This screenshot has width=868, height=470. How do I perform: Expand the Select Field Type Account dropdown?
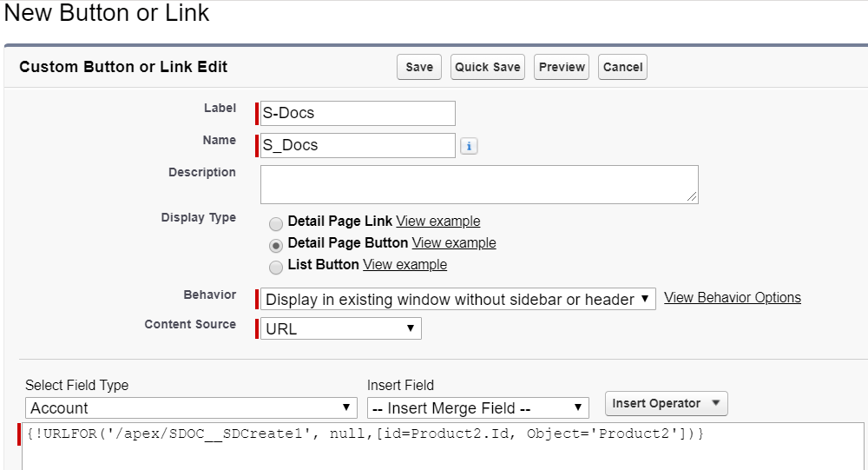(191, 408)
